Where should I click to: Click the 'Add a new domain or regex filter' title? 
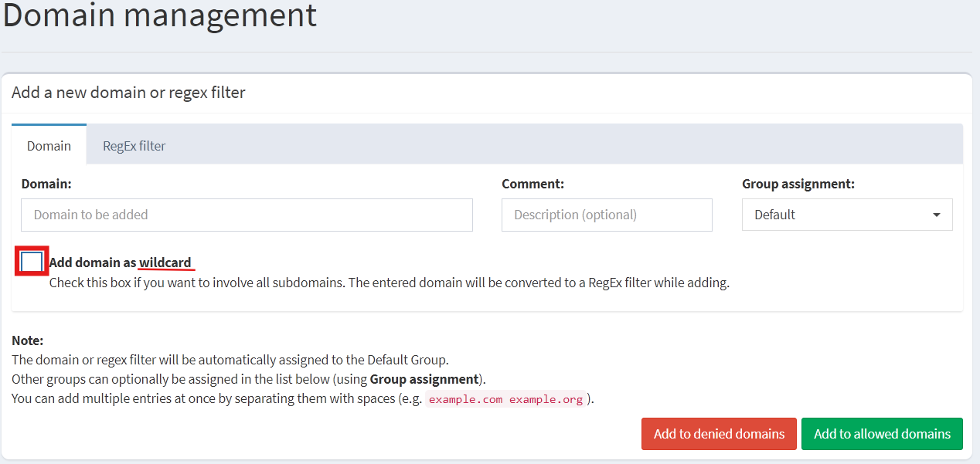pos(128,93)
